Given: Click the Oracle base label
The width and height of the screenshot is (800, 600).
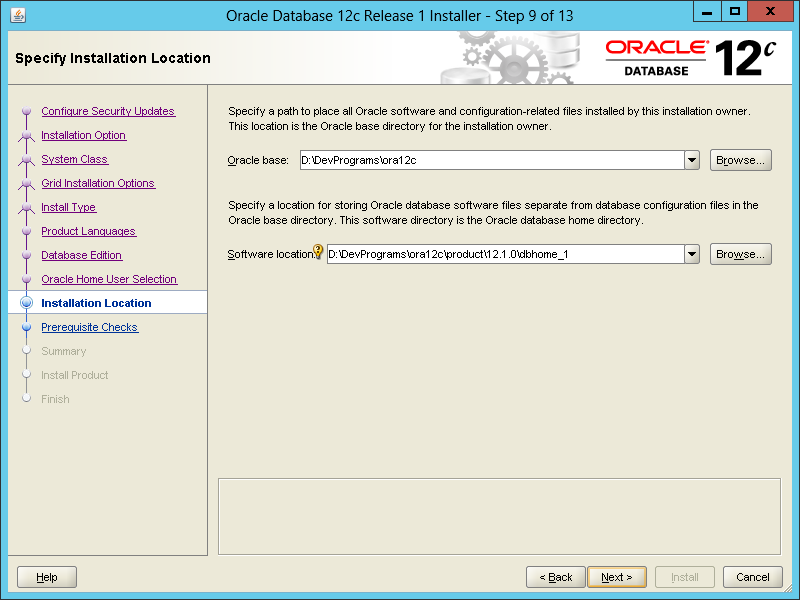Looking at the screenshot, I should pos(258,160).
